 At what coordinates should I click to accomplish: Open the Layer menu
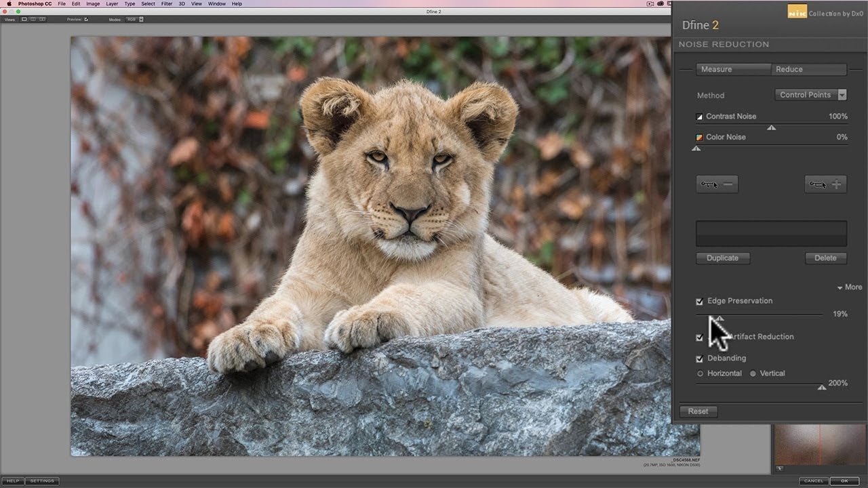click(112, 4)
